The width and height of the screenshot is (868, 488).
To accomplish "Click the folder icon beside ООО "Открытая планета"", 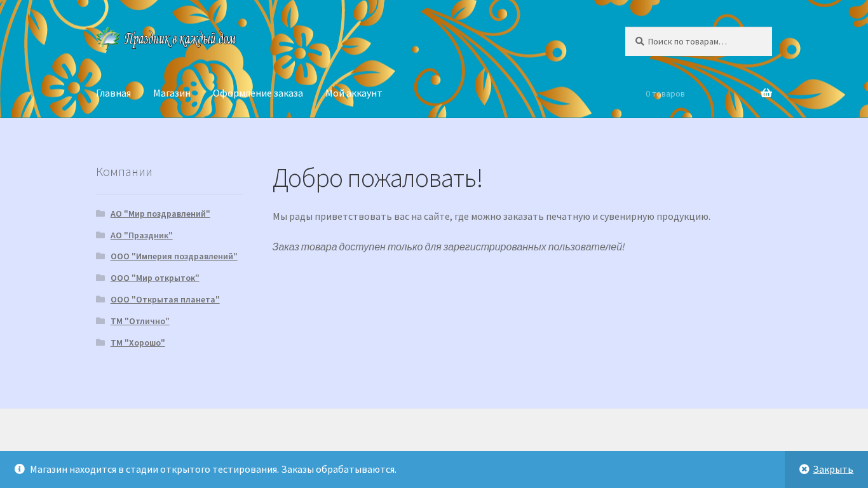I will click(x=100, y=299).
